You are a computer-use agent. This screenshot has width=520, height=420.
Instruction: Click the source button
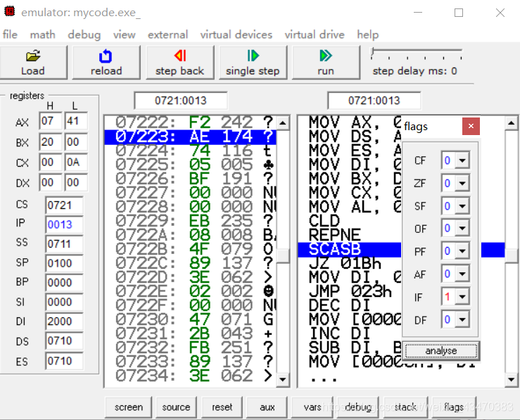pos(176,407)
